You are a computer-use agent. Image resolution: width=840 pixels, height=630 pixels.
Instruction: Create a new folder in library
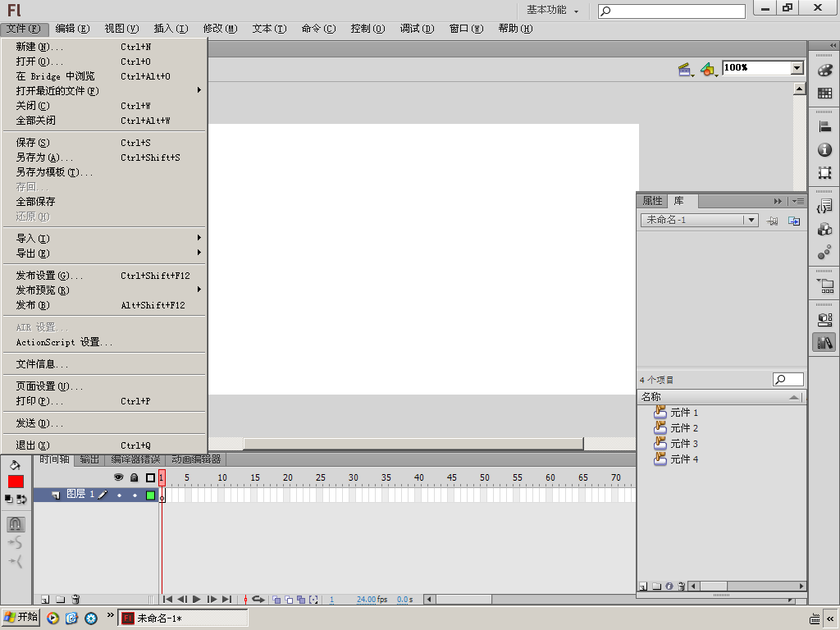(656, 586)
